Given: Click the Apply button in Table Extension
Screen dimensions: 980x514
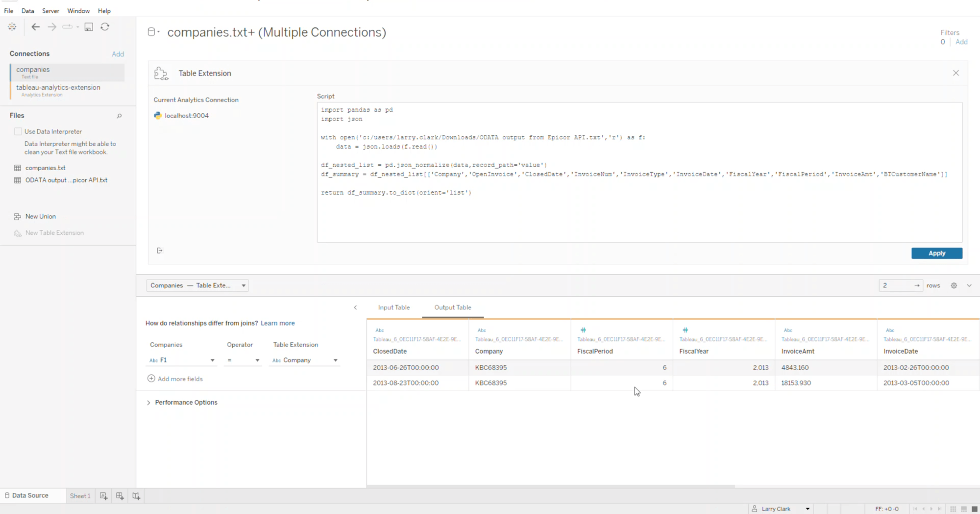Looking at the screenshot, I should (x=936, y=253).
